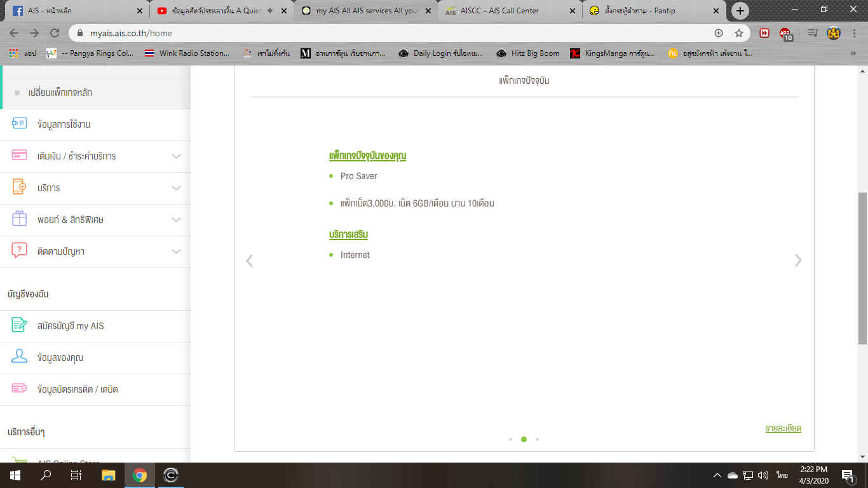Open the Wink Radio Station bookmark
This screenshot has width=868, height=488.
187,53
